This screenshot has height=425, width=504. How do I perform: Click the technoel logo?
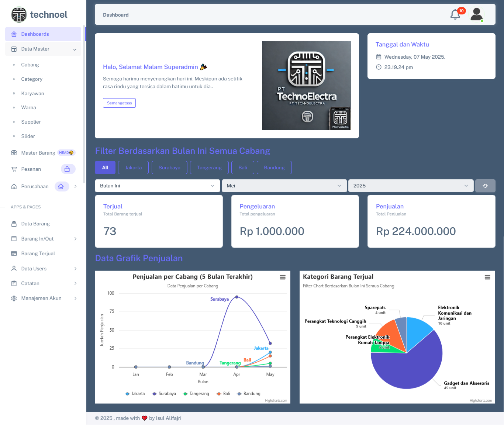(x=39, y=14)
